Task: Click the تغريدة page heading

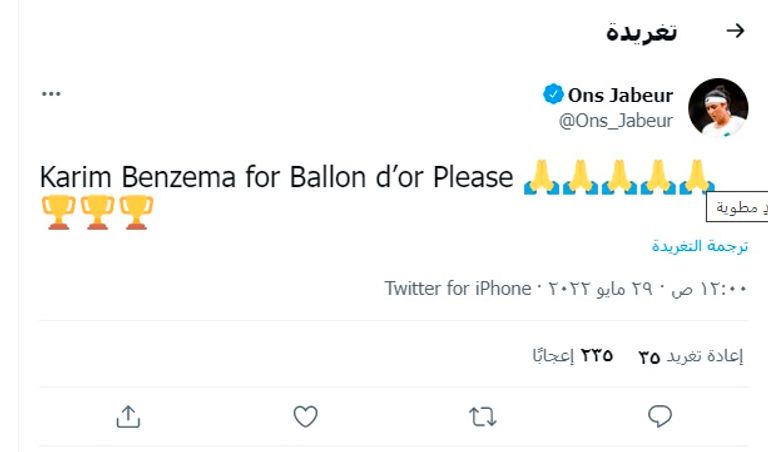Action: pyautogui.click(x=642, y=31)
